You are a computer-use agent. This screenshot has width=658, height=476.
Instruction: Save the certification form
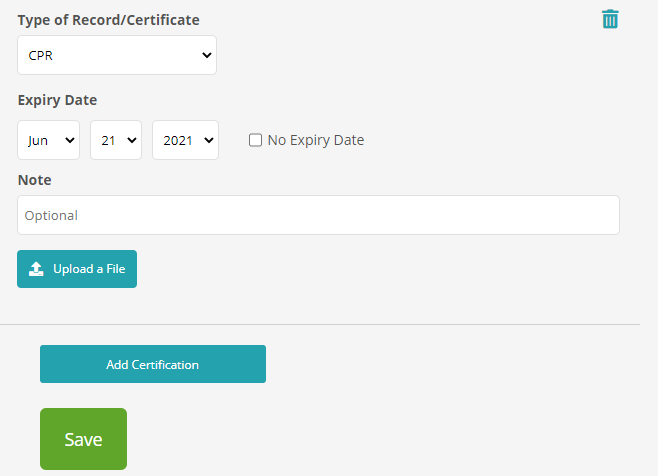click(83, 439)
